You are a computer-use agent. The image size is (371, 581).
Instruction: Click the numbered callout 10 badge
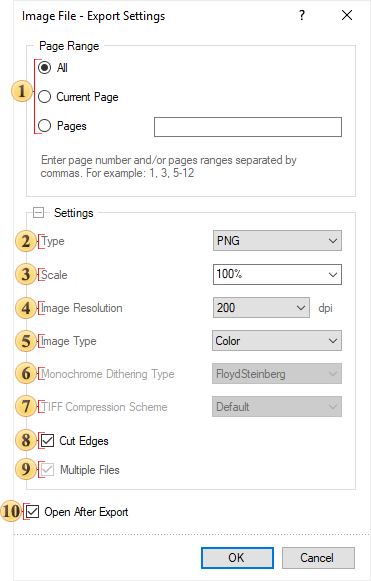(11, 511)
